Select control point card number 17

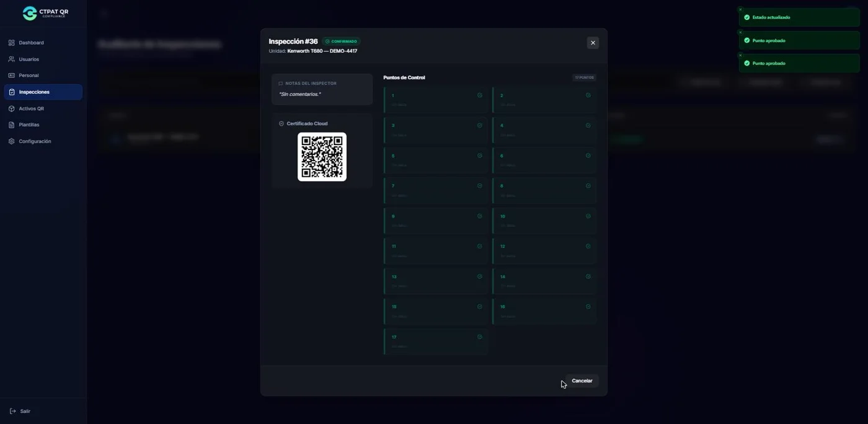click(436, 342)
